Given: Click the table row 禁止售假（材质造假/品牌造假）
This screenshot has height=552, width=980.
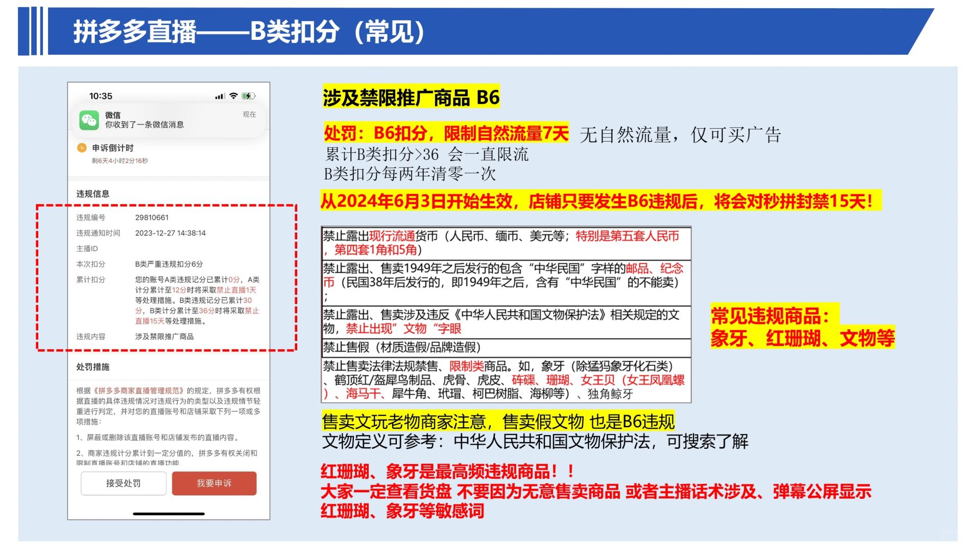Looking at the screenshot, I should (506, 348).
